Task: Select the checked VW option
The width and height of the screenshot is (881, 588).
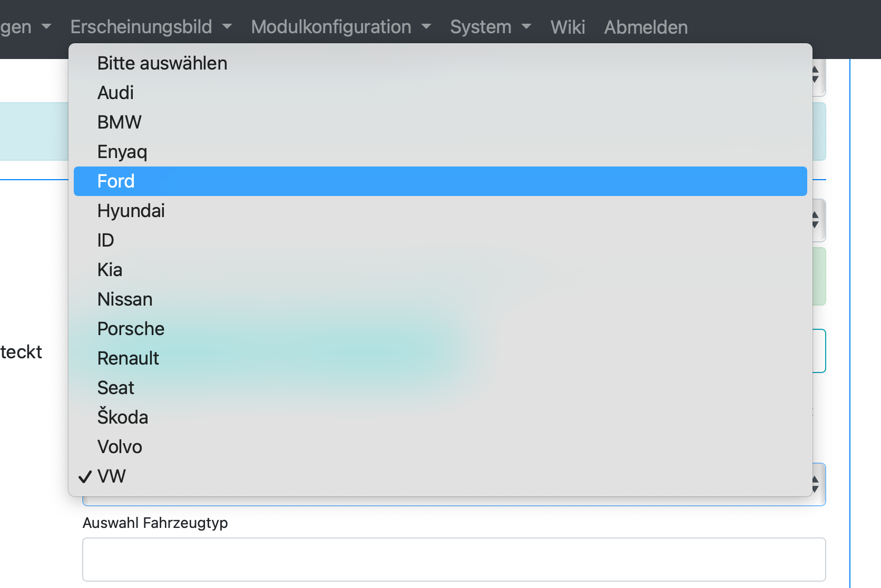Action: click(x=112, y=476)
